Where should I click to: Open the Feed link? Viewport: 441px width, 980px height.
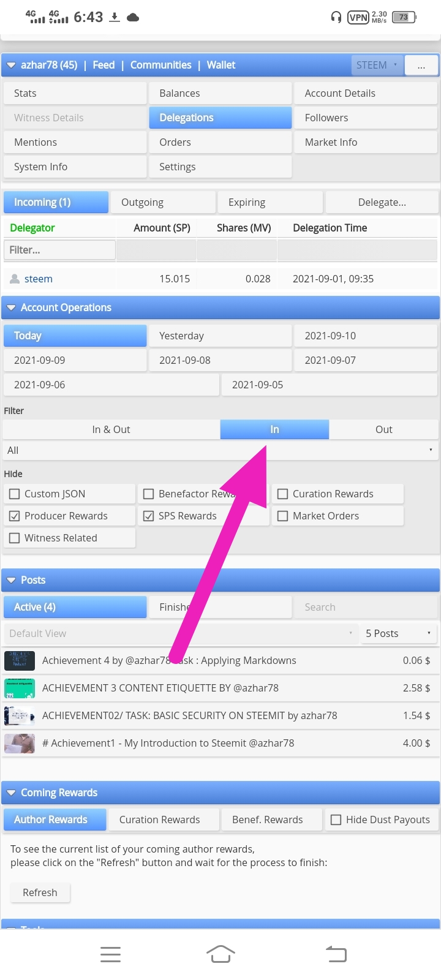coord(104,65)
